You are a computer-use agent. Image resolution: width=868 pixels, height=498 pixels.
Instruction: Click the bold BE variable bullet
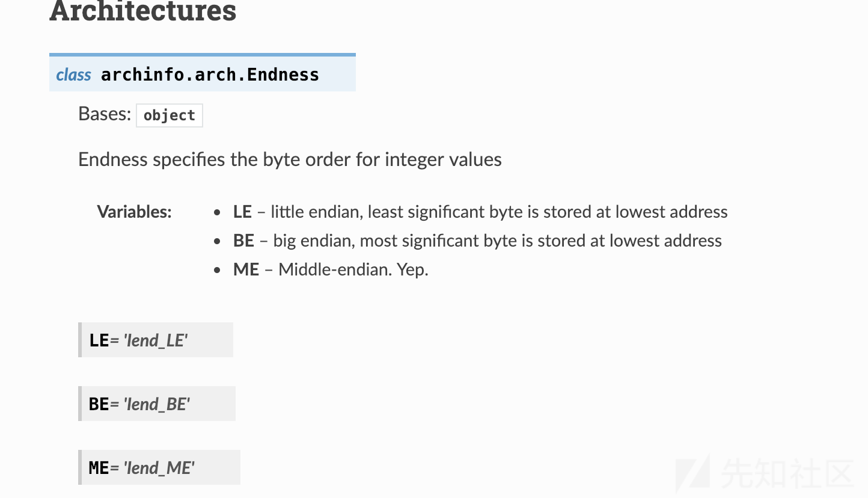243,241
